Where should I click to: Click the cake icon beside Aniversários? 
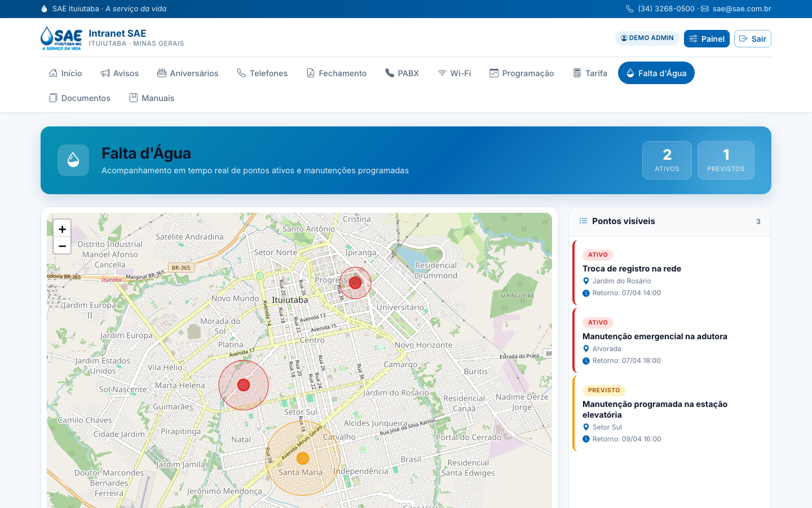tap(162, 73)
